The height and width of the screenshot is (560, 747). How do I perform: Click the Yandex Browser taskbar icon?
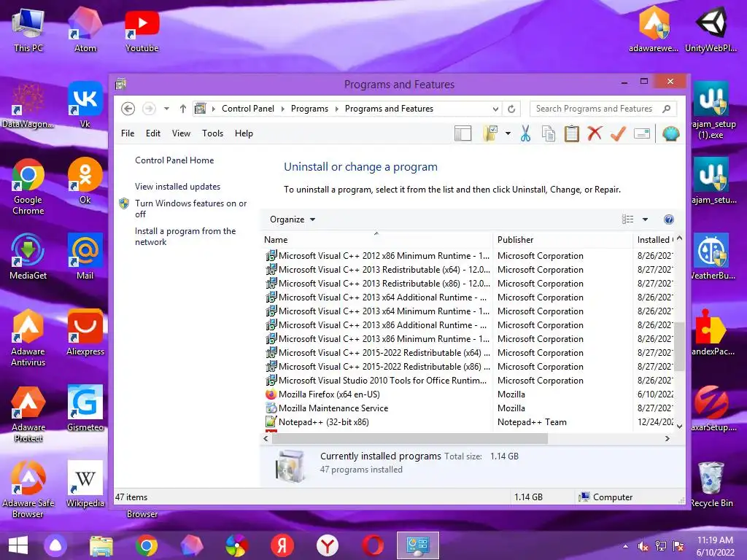328,545
